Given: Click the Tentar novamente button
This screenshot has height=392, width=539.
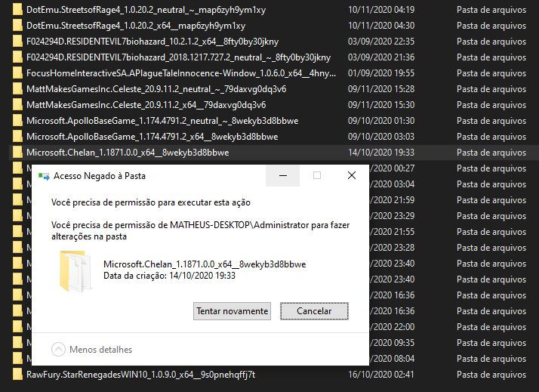Looking at the screenshot, I should tap(232, 311).
